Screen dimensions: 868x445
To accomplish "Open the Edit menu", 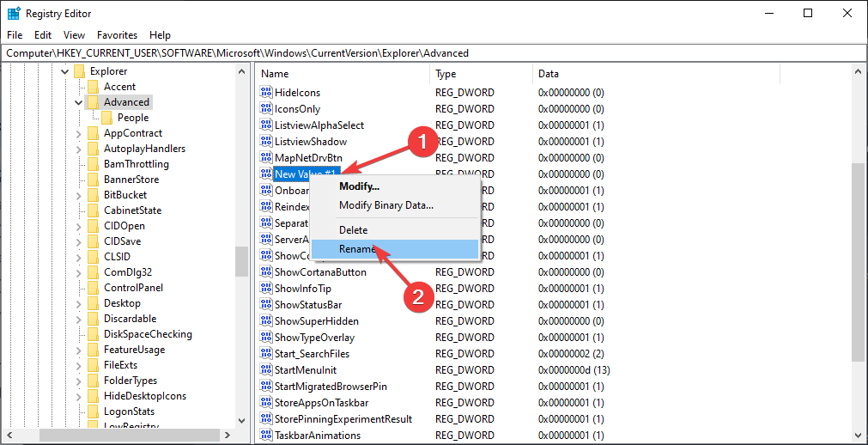I will (x=43, y=35).
